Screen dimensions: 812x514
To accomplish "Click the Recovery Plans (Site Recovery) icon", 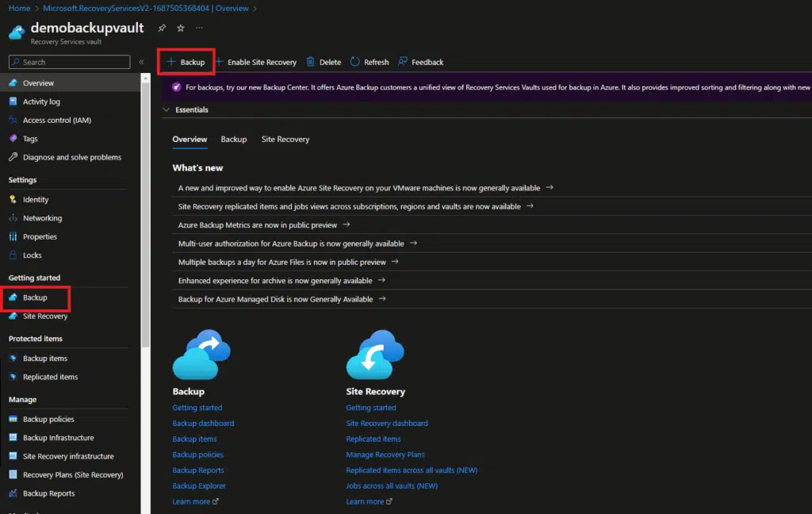I will tap(13, 474).
